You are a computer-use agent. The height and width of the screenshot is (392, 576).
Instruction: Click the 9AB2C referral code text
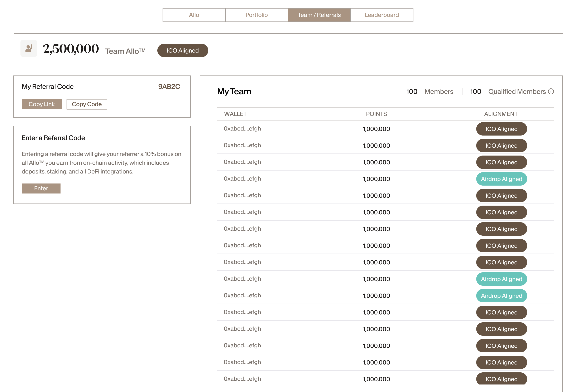[x=169, y=86]
